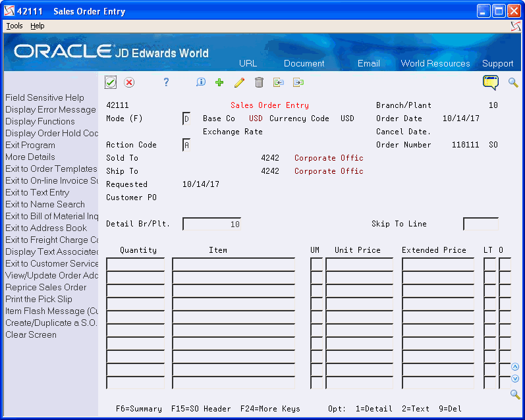Click the Sold To number 4242
The width and height of the screenshot is (525, 420).
[x=270, y=157]
